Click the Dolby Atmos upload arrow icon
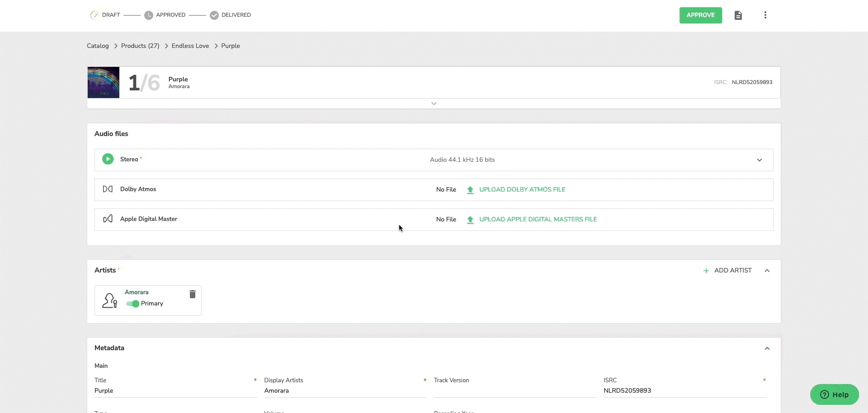Viewport: 868px width, 413px height. [x=470, y=190]
